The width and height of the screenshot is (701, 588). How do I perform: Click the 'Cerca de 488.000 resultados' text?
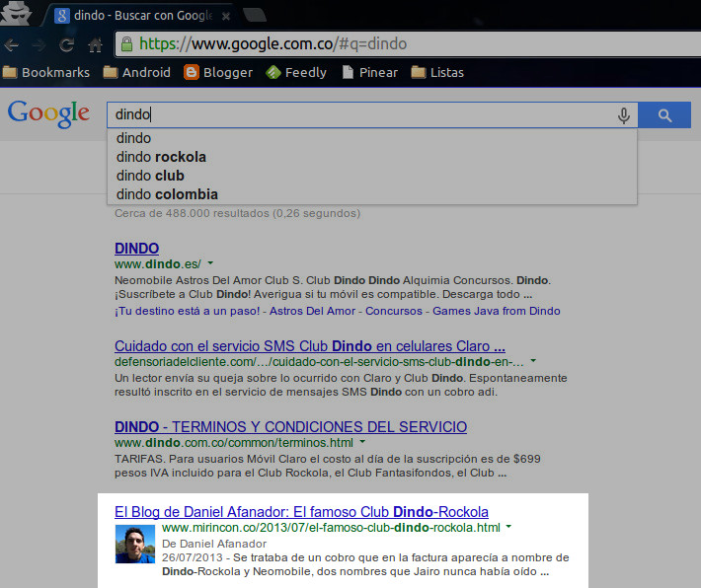237,213
